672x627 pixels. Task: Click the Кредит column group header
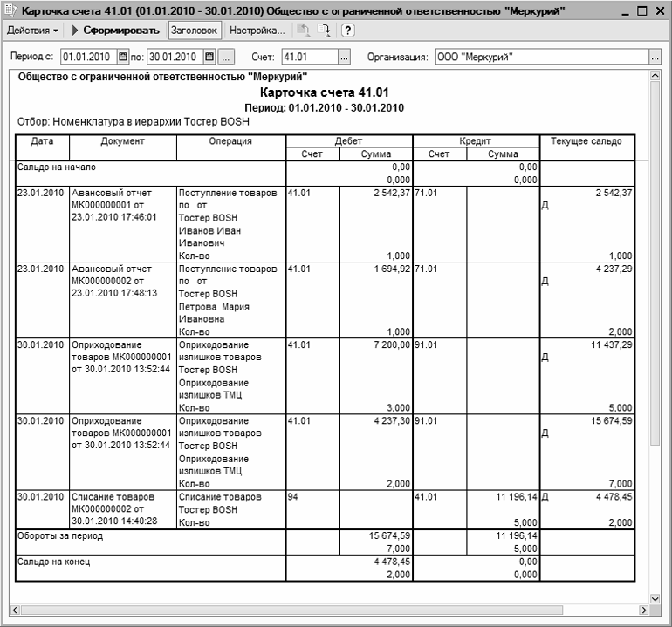click(476, 141)
